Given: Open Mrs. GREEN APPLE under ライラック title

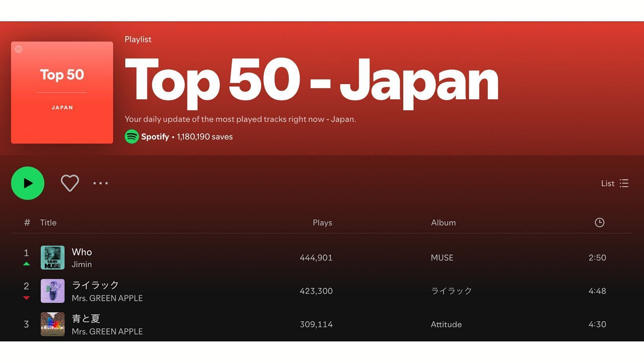Looking at the screenshot, I should point(107,298).
